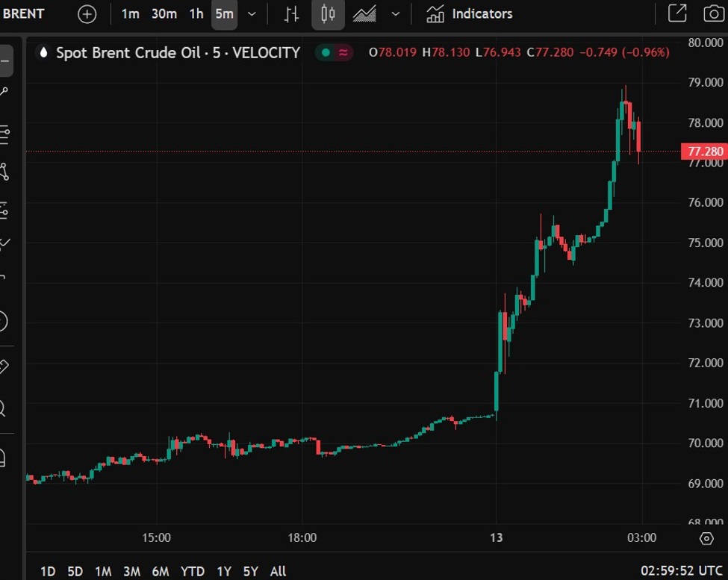Select the ruler measure tool in sidebar
This screenshot has height=580, width=728.
[2, 366]
